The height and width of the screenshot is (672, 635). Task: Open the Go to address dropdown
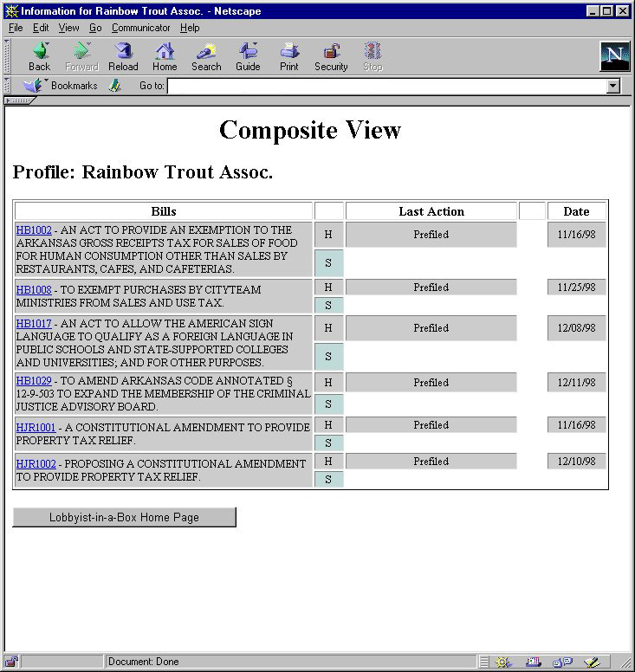click(x=613, y=86)
